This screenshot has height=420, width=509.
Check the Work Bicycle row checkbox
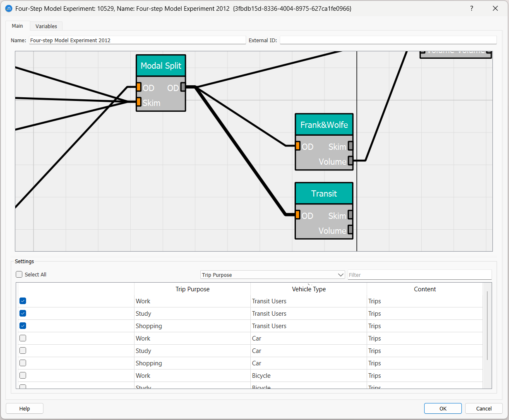pyautogui.click(x=23, y=376)
